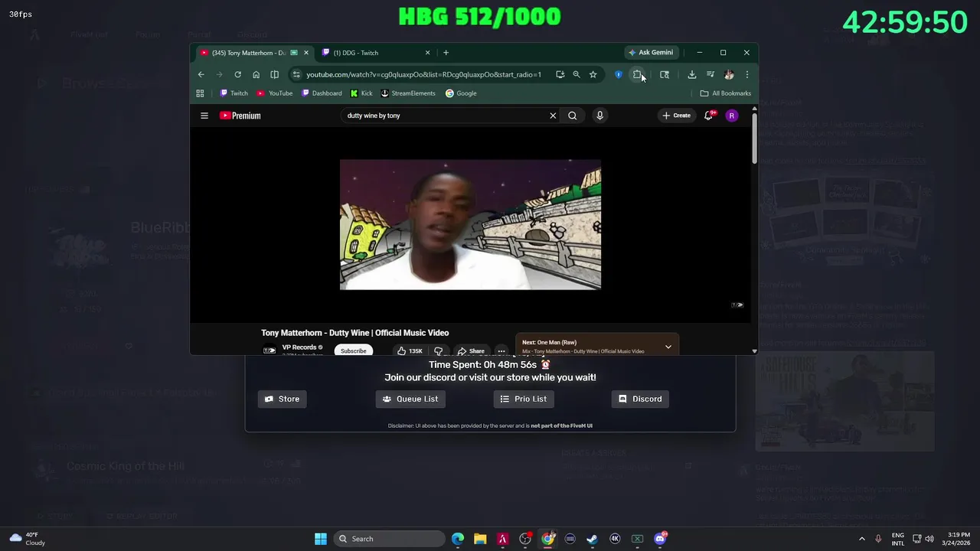Open Discord button in FiveM queue
This screenshot has width=980, height=551.
[640, 399]
